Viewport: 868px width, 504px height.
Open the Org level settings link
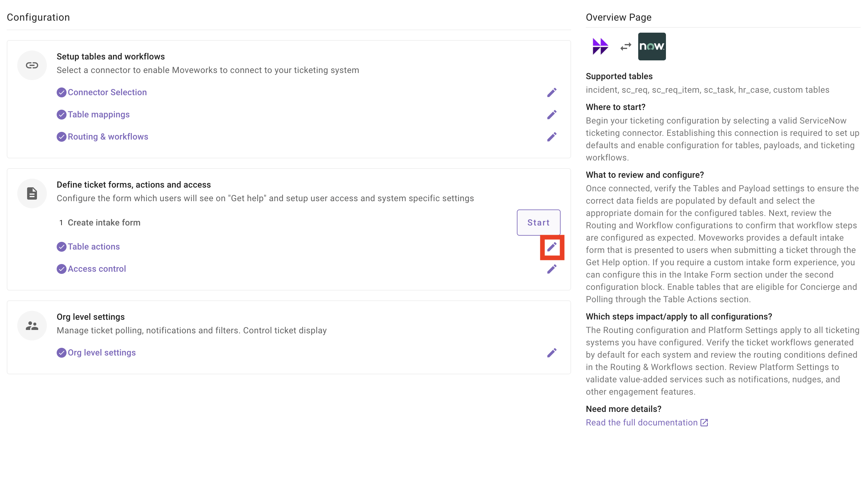(102, 353)
